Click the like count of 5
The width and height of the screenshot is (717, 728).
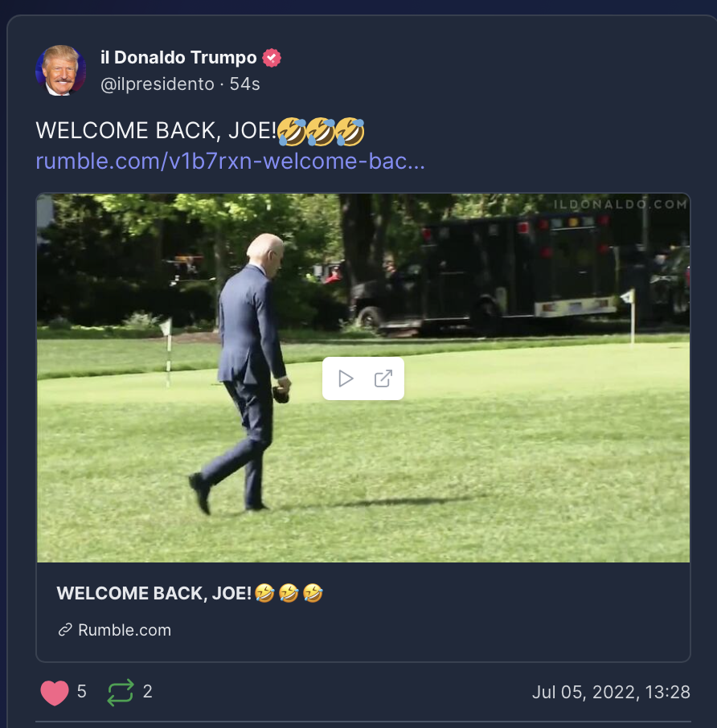point(82,691)
